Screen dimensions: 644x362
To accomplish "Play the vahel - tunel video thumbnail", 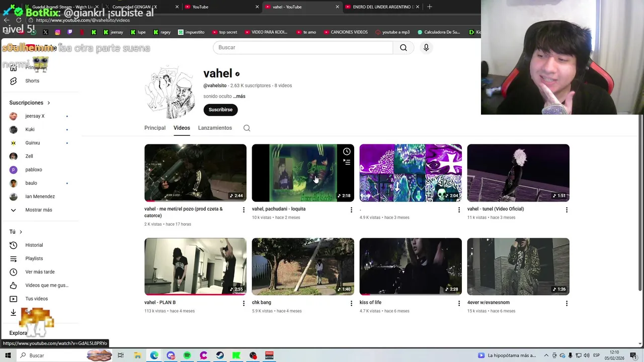I will click(518, 173).
